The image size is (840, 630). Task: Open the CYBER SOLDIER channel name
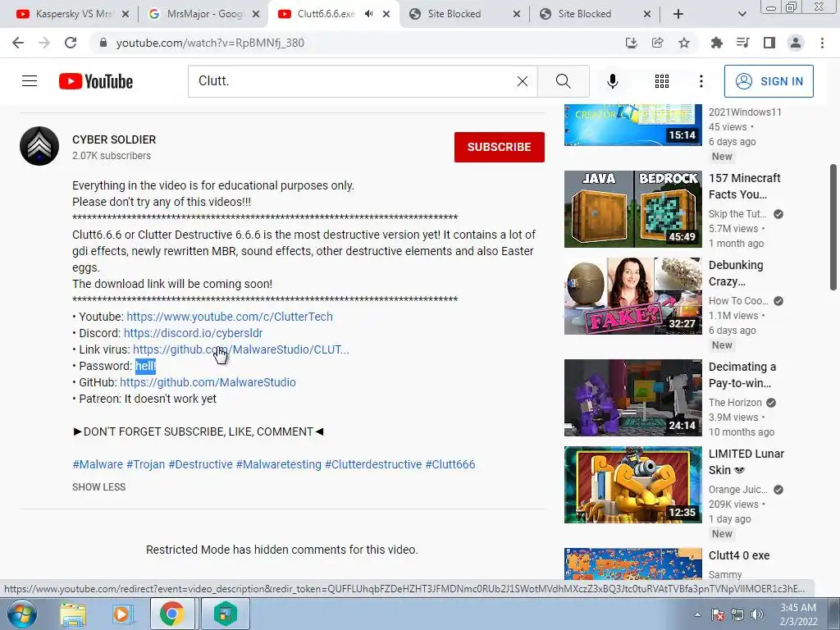114,139
